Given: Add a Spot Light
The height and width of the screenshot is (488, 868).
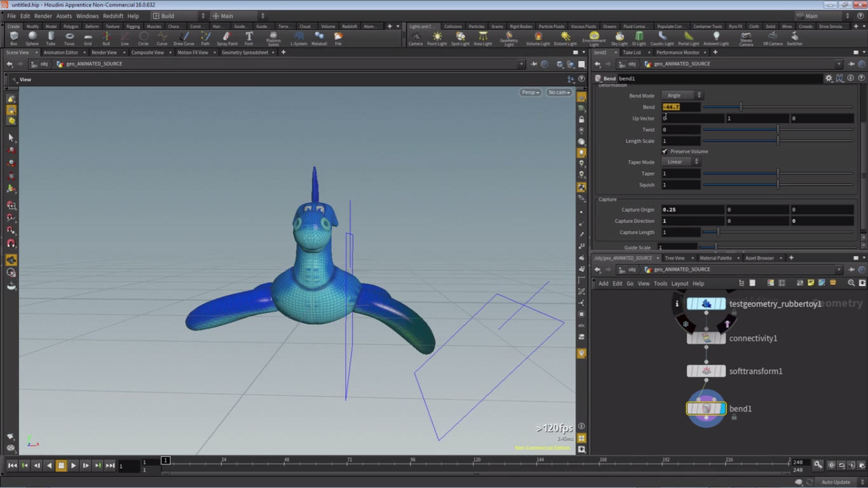Looking at the screenshot, I should (x=460, y=38).
